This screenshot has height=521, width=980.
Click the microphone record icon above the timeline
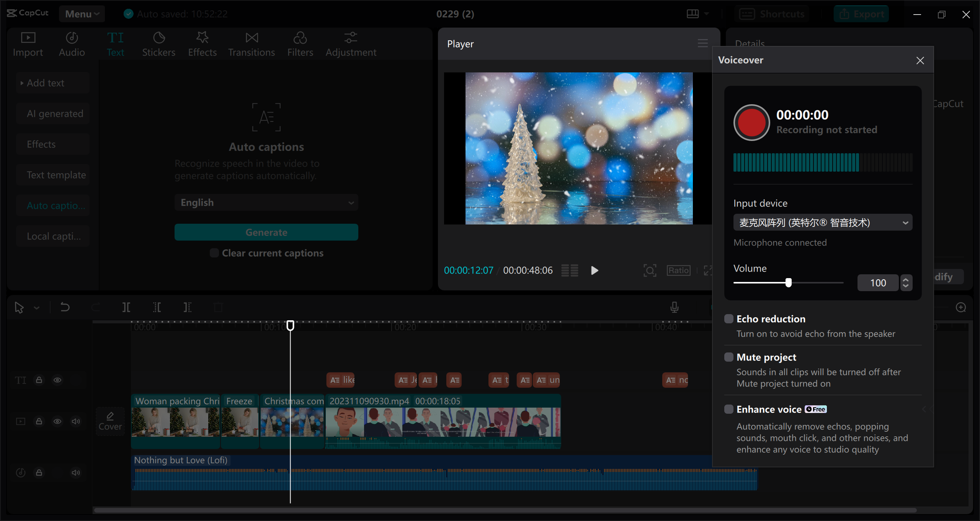675,307
